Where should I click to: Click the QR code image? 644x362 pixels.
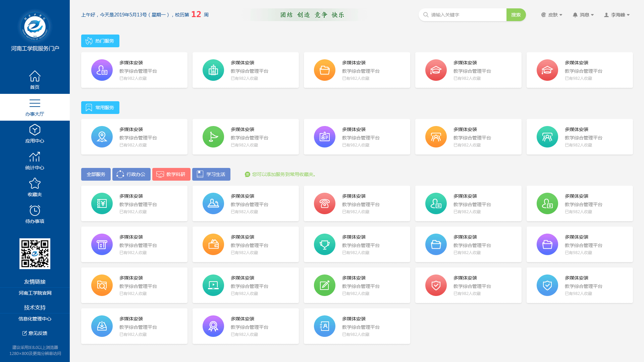pyautogui.click(x=35, y=254)
